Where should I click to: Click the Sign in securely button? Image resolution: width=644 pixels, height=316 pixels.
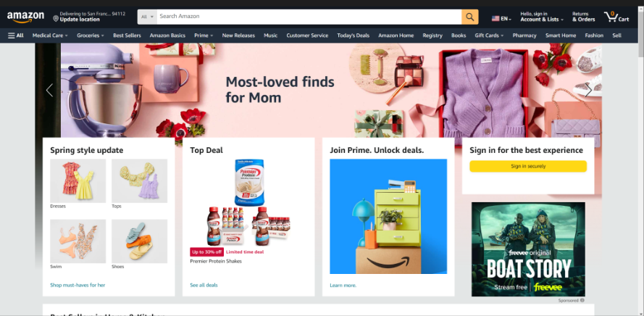[x=528, y=167]
